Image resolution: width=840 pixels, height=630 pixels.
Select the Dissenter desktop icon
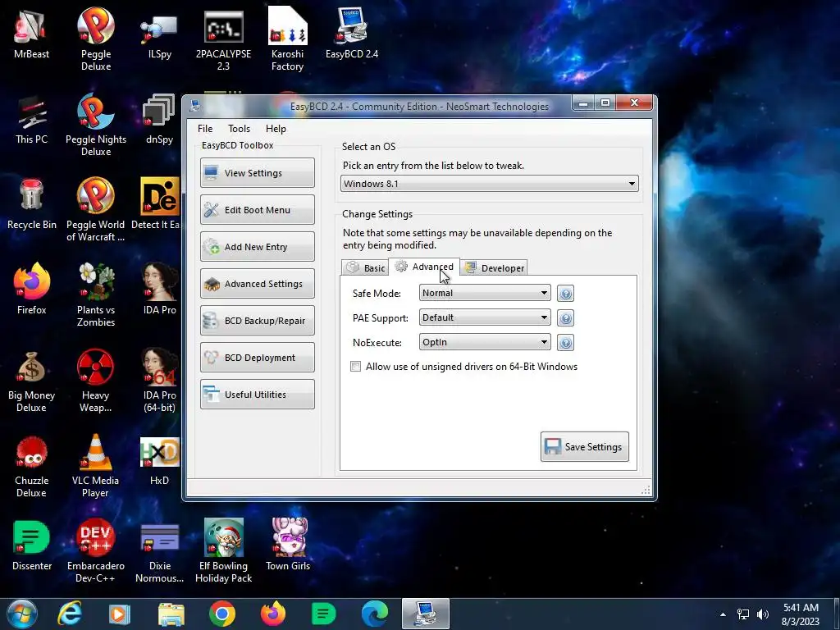[31, 546]
